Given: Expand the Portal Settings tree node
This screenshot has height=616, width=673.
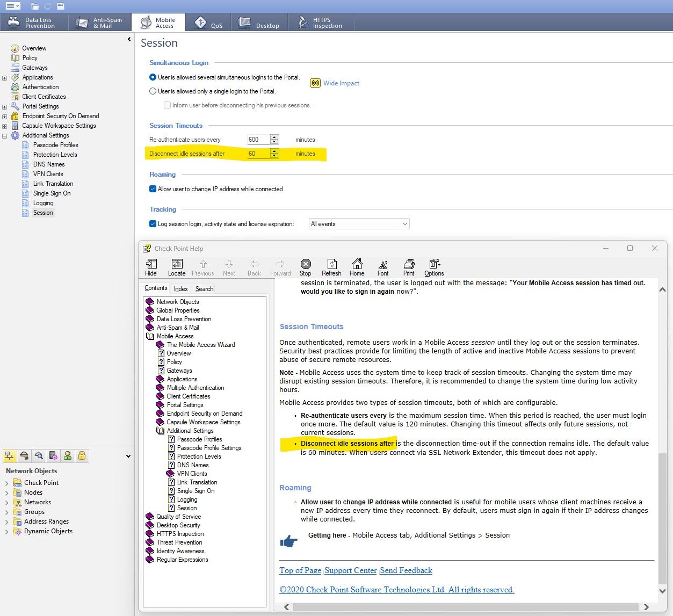Looking at the screenshot, I should click(5, 107).
